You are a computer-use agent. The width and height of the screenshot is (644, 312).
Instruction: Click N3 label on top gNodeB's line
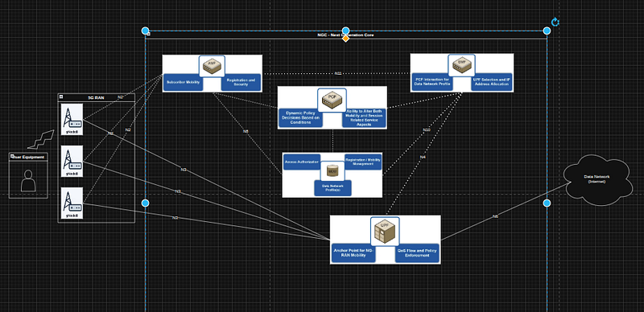pos(184,170)
